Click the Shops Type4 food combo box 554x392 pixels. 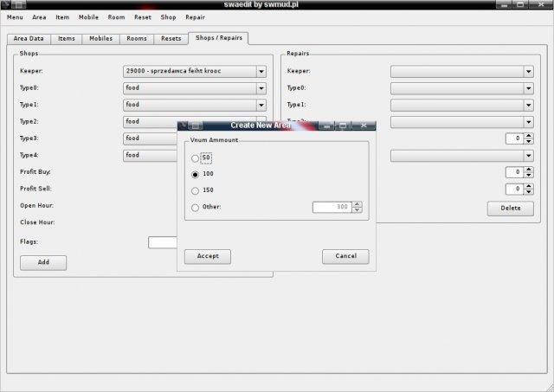pos(151,156)
